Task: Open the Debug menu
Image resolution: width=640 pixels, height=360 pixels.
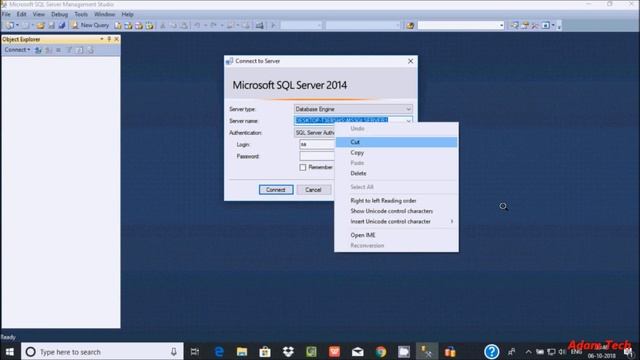Action: 60,14
